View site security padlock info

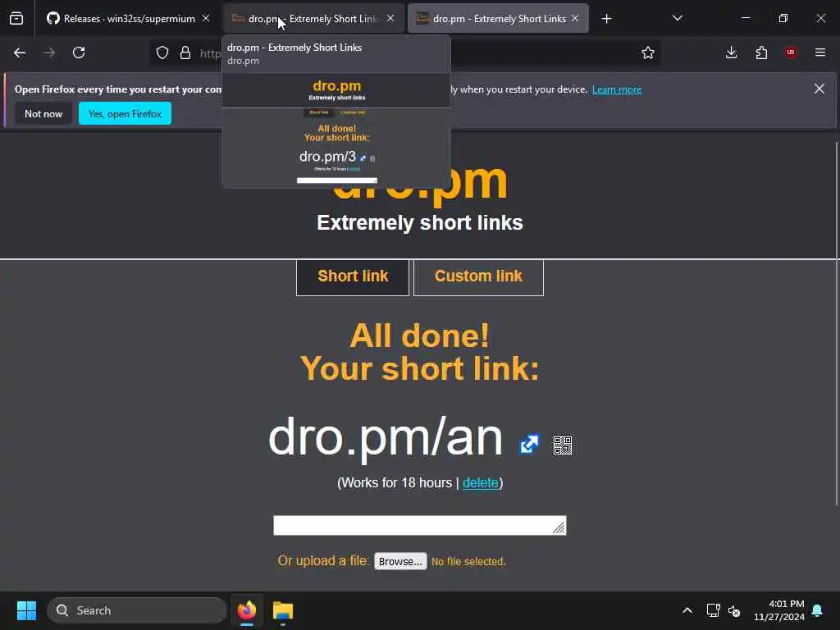pyautogui.click(x=185, y=52)
